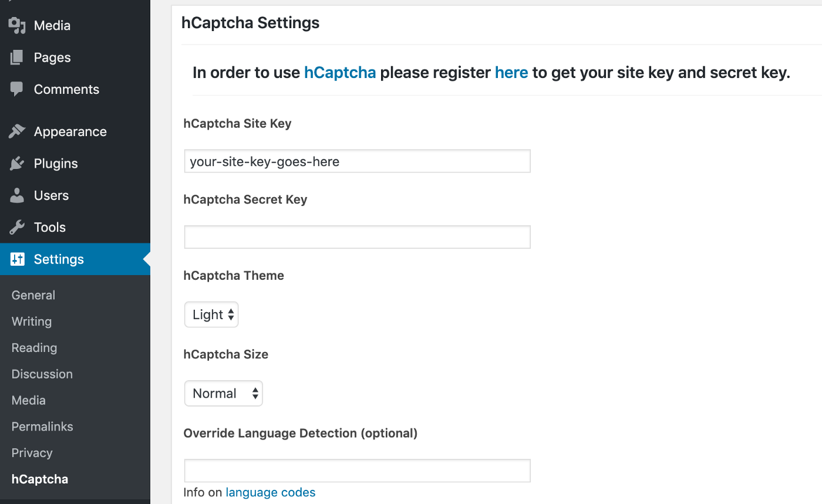
Task: Click the Appearance paintbrush icon
Action: pos(16,131)
